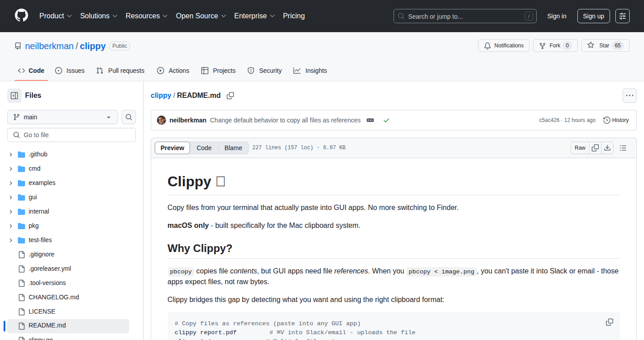The height and width of the screenshot is (340, 644).
Task: Open the .goreleaser.yml file
Action: (x=50, y=269)
